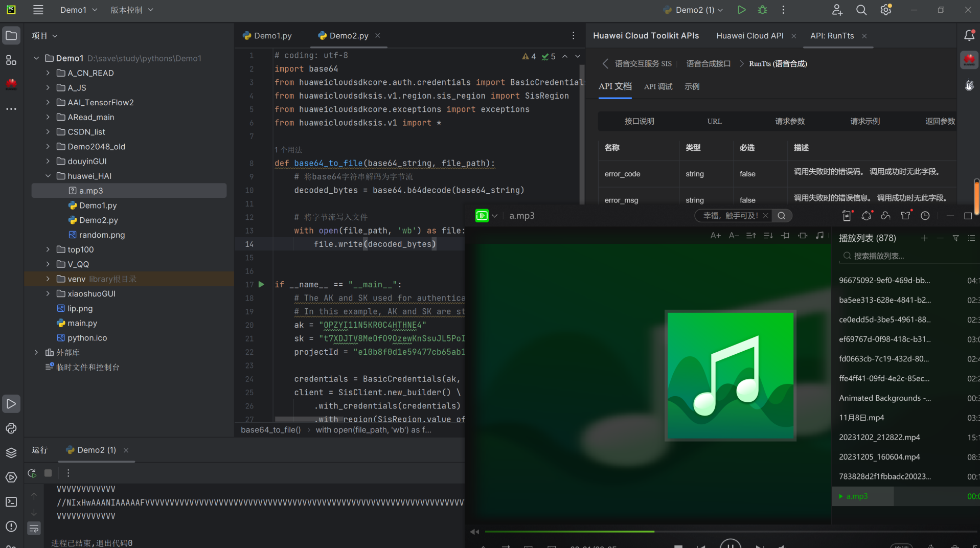Add item to playlist with plus icon
Image resolution: width=980 pixels, height=548 pixels.
924,238
